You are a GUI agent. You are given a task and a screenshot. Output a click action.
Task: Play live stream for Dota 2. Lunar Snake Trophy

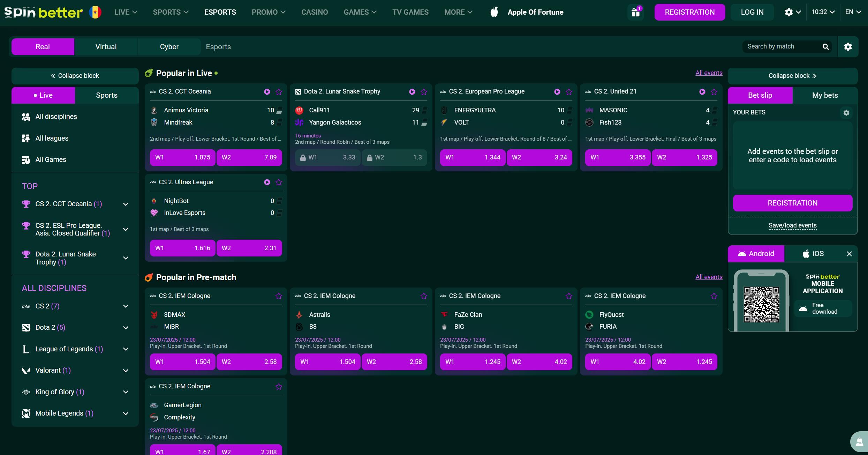pyautogui.click(x=412, y=92)
